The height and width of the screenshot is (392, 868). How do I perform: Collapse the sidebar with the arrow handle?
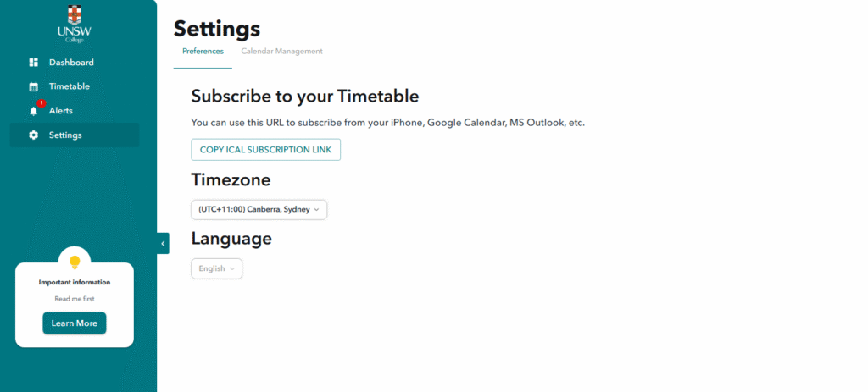click(x=163, y=243)
